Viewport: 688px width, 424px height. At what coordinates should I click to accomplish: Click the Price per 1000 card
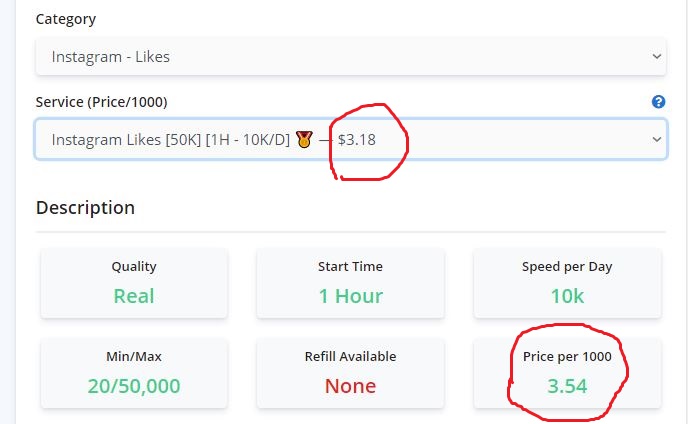click(x=567, y=373)
